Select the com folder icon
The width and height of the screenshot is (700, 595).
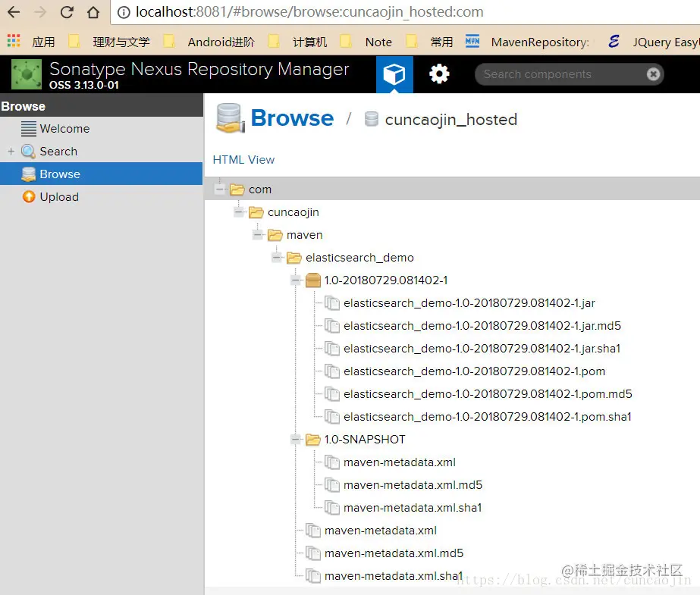(x=237, y=189)
